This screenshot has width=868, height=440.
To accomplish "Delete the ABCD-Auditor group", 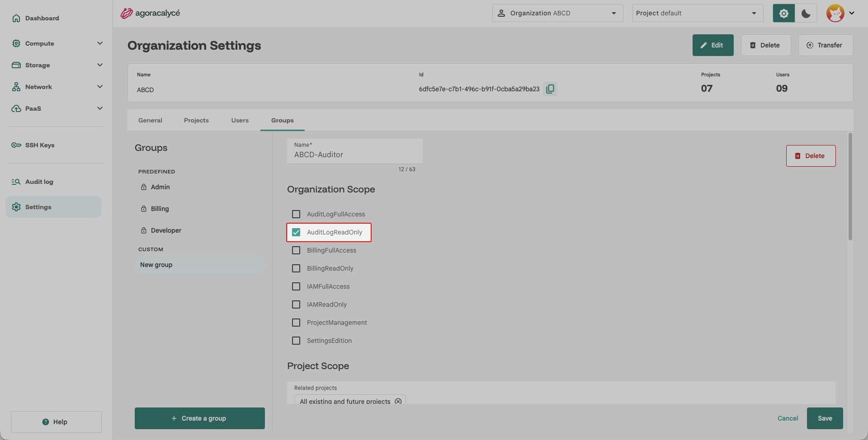I will [811, 156].
